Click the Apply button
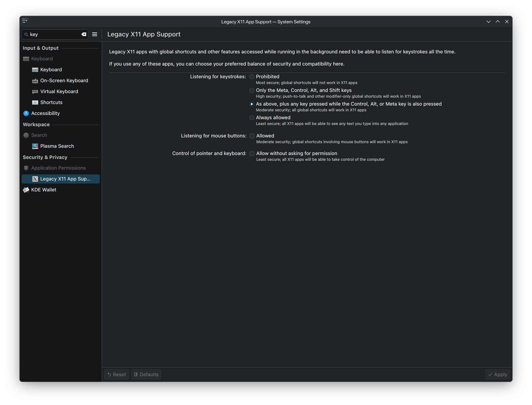This screenshot has height=405, width=532. 498,374
